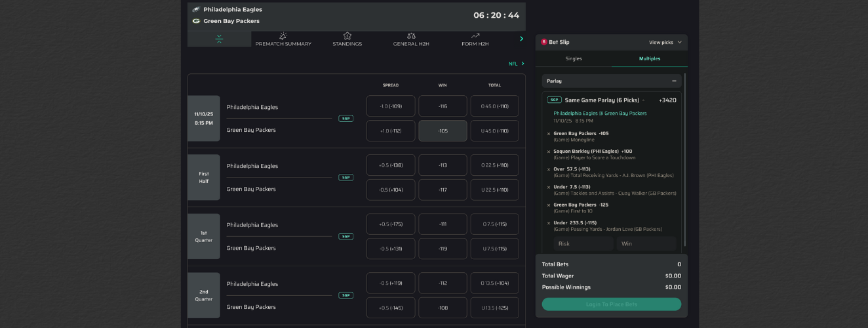Screen dimensions: 868x328
Task: Collapse the match stats panel icon
Action: click(219, 39)
